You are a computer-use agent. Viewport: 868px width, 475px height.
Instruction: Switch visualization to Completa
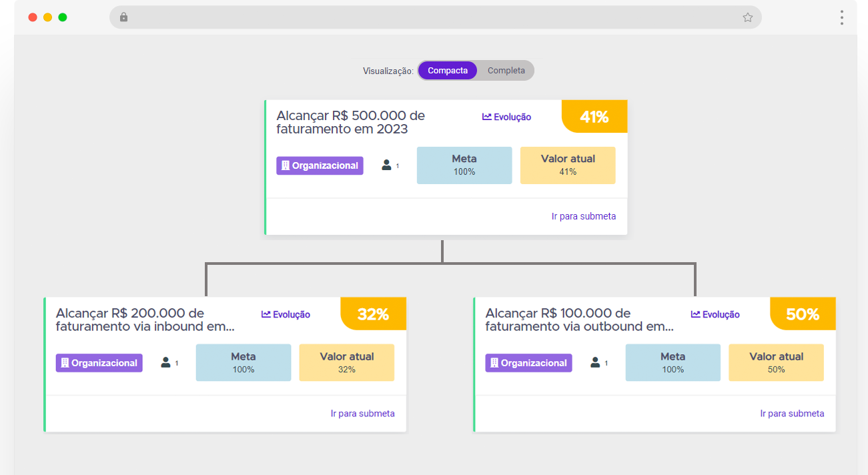tap(506, 71)
